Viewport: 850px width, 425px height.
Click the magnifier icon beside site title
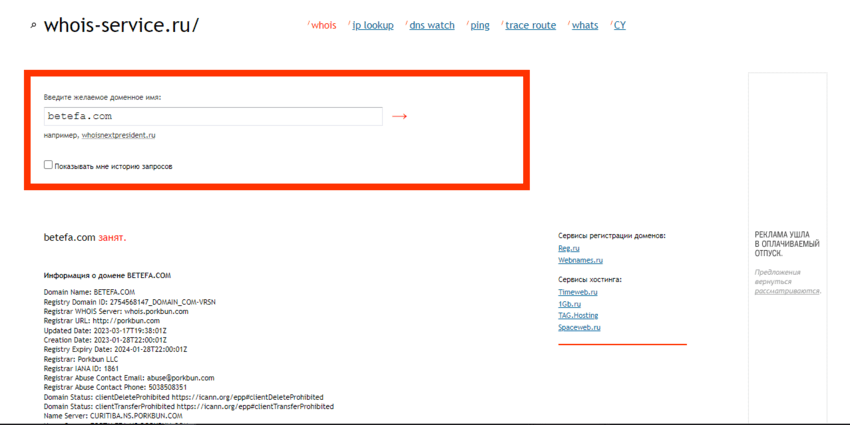[33, 26]
